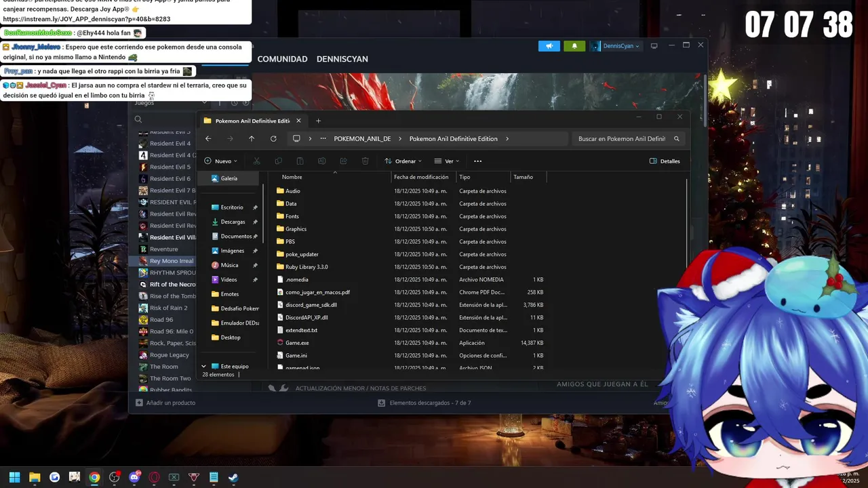Add a new Explorer tab with plus
The width and height of the screenshot is (868, 488).
tap(318, 121)
